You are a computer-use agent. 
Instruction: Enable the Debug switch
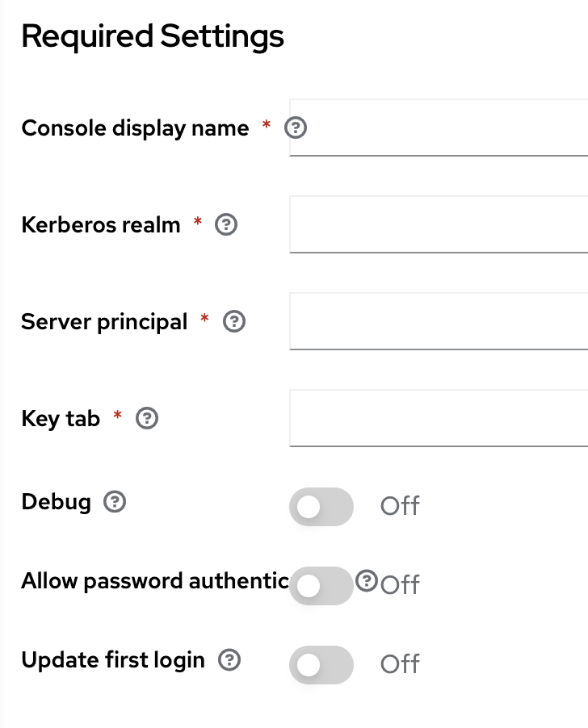(x=321, y=506)
